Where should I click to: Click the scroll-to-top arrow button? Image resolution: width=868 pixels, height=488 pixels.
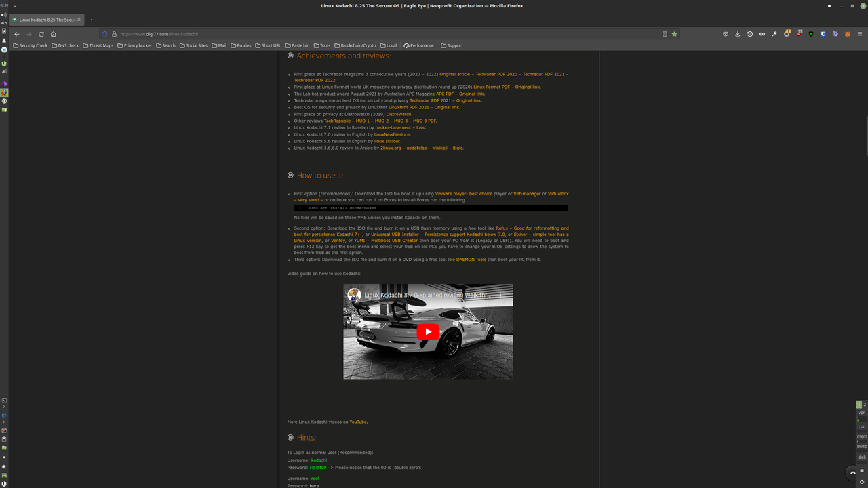(853, 472)
